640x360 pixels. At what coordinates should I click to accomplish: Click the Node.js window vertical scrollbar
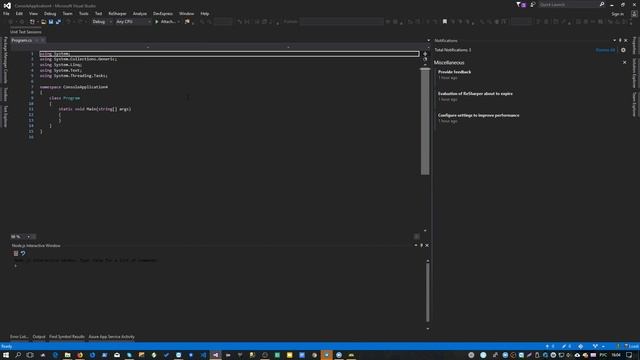[428, 293]
